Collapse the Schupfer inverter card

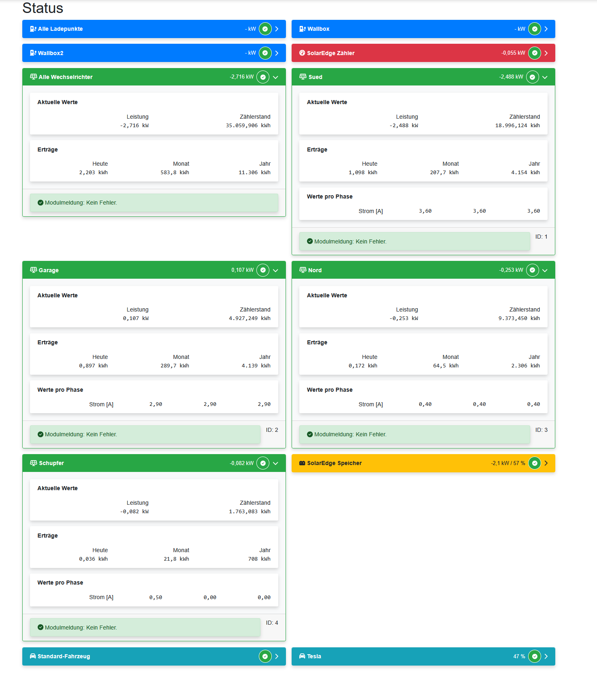tap(275, 463)
